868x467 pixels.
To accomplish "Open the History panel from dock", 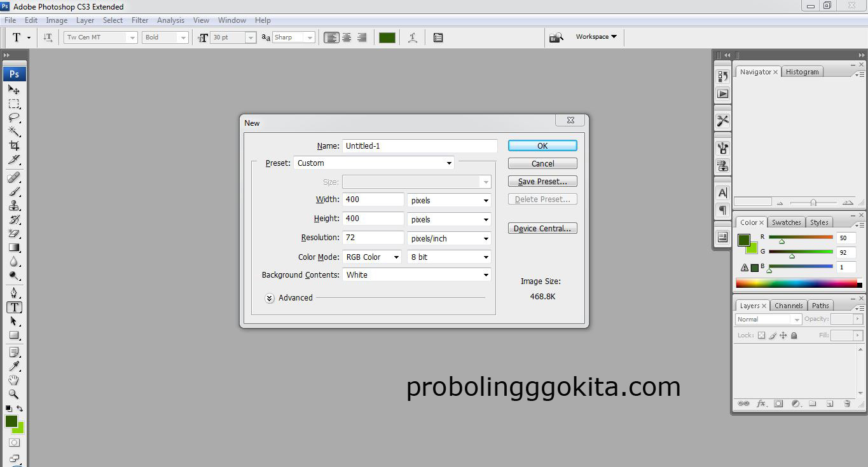I will point(723,76).
